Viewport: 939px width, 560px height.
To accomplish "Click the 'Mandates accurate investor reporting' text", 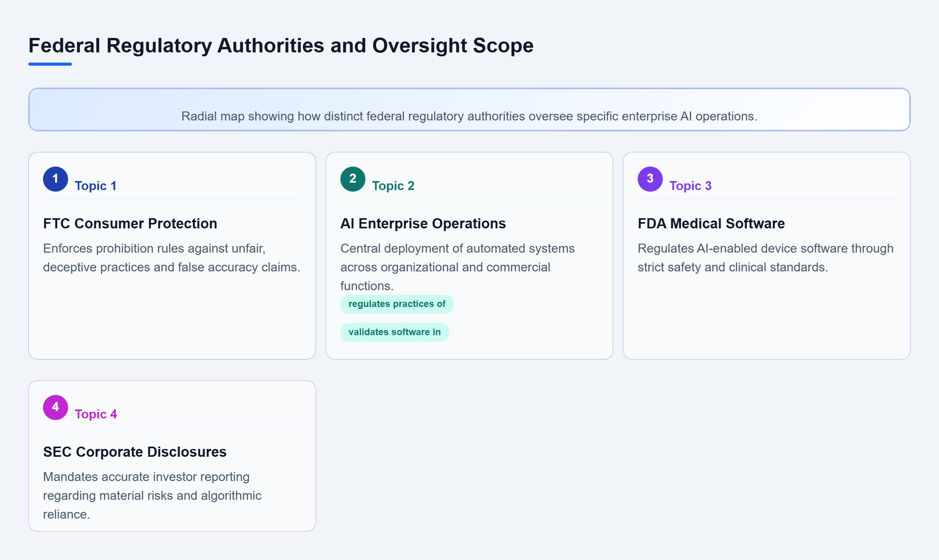I will [153, 495].
